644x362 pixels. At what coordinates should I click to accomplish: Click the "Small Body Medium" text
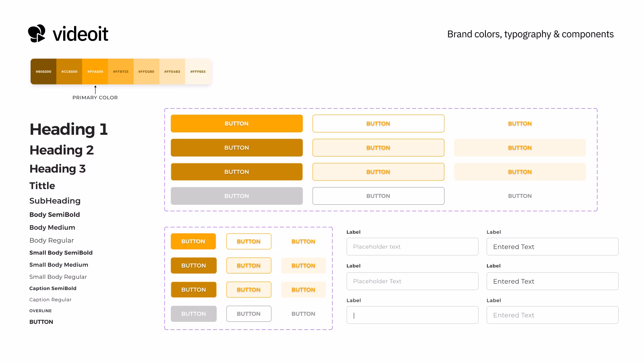pyautogui.click(x=59, y=265)
